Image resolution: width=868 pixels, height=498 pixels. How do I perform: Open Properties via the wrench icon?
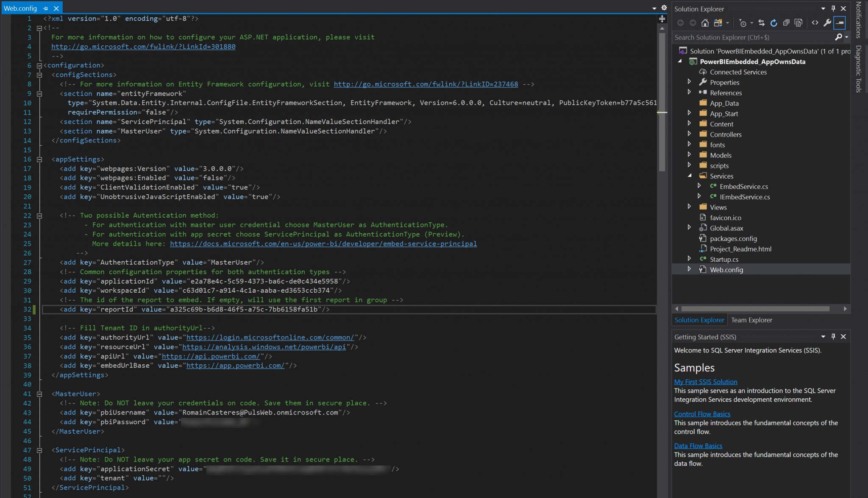(x=827, y=23)
